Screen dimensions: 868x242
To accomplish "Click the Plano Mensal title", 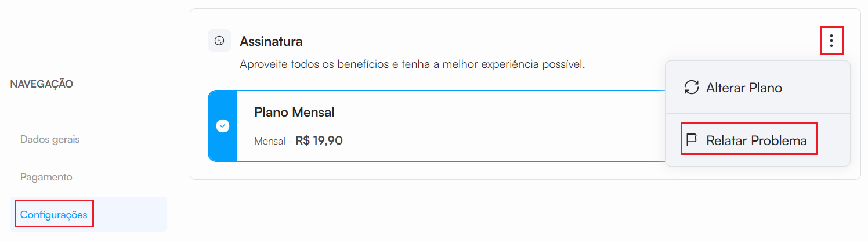I will point(294,112).
